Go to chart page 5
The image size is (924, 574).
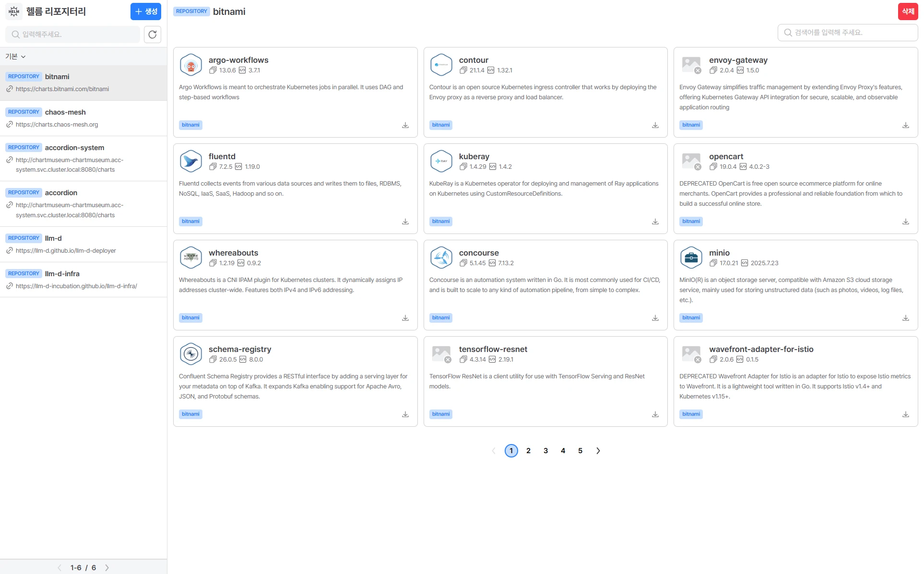tap(580, 451)
